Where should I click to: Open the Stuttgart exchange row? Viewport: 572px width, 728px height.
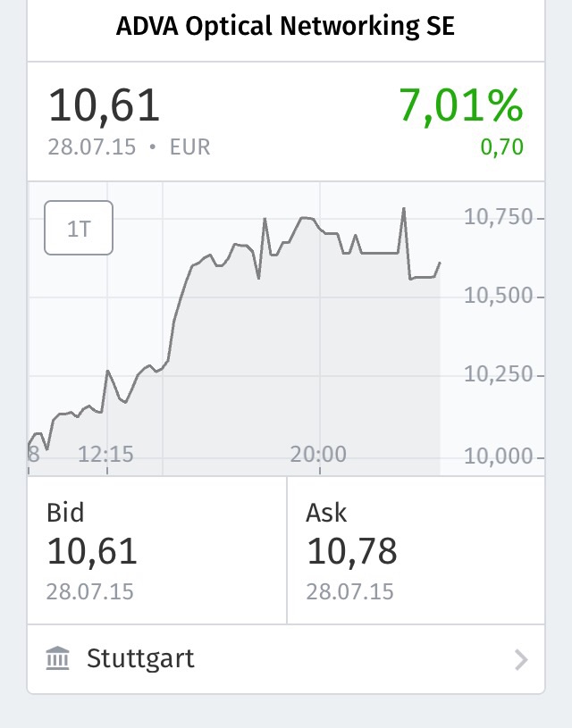pos(286,658)
